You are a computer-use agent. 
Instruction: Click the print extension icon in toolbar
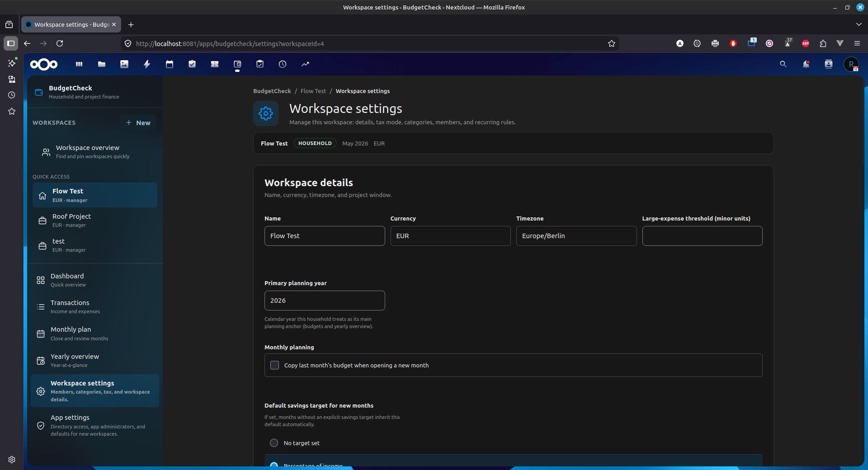pos(715,43)
